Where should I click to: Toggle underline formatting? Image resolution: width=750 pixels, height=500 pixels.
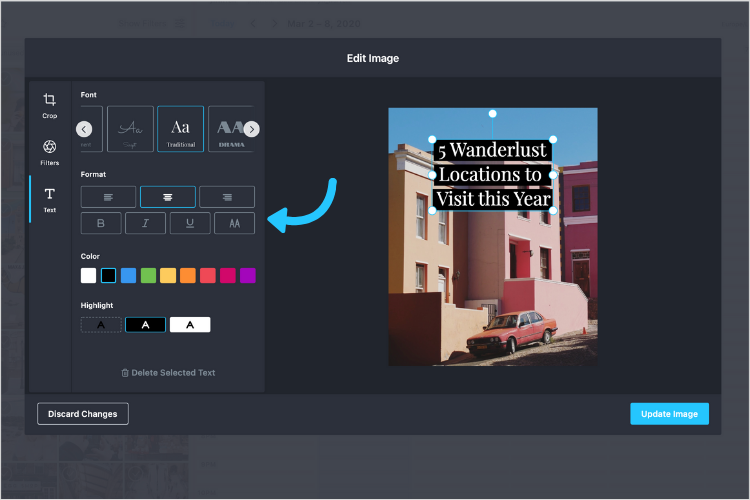click(x=190, y=223)
